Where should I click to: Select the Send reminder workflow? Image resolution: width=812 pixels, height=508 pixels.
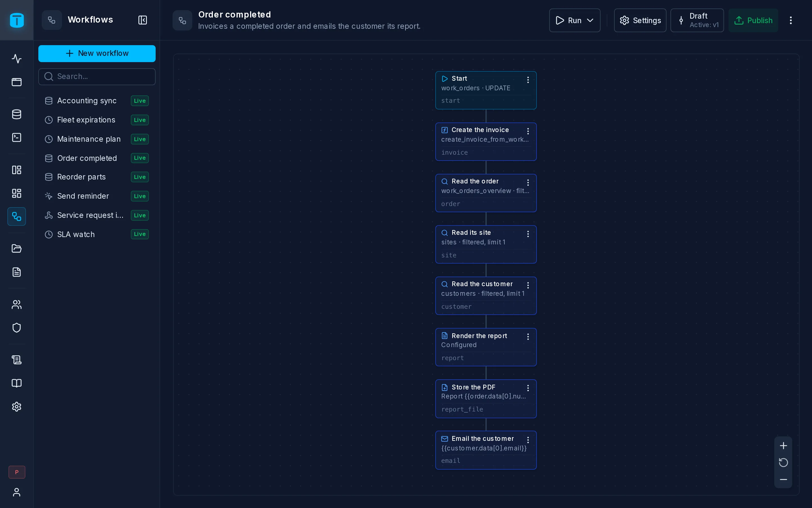97,196
